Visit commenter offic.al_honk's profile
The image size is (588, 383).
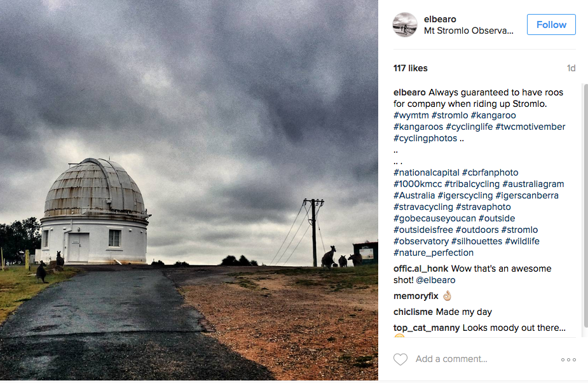(x=421, y=268)
